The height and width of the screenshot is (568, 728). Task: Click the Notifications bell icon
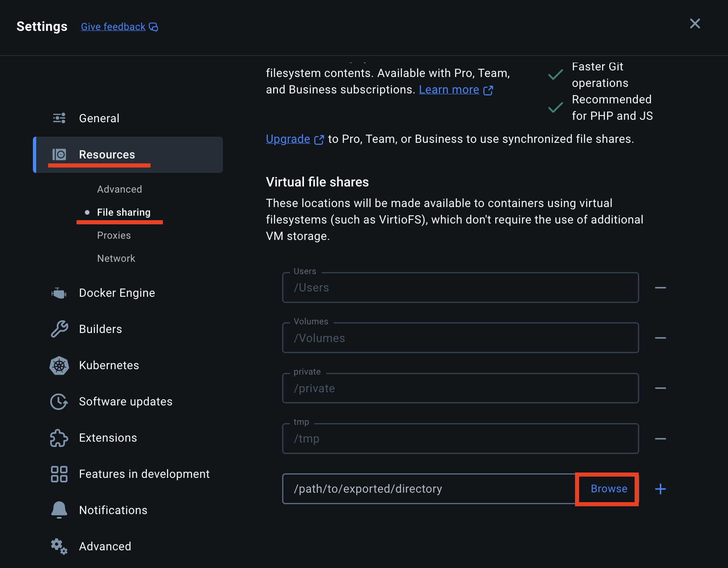pyautogui.click(x=59, y=510)
